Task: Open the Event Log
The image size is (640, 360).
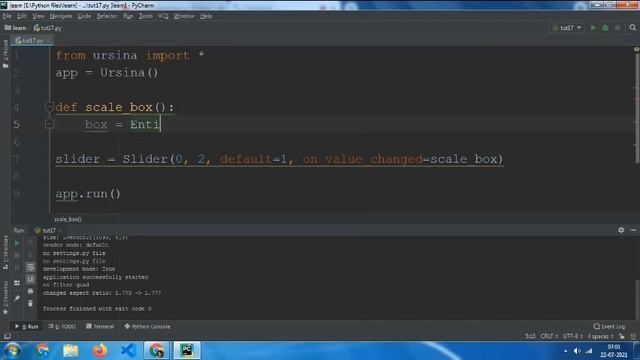Action: pyautogui.click(x=609, y=327)
